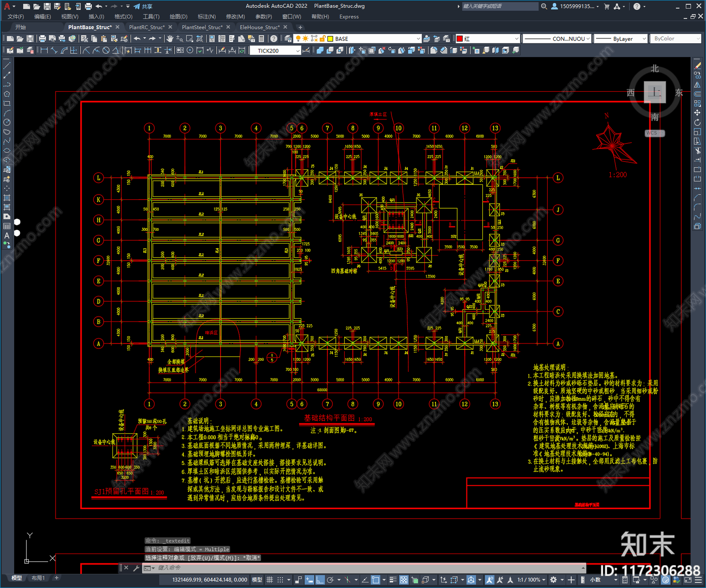The height and width of the screenshot is (588, 706).
Task: Toggle grid display in status bar
Action: (270, 580)
